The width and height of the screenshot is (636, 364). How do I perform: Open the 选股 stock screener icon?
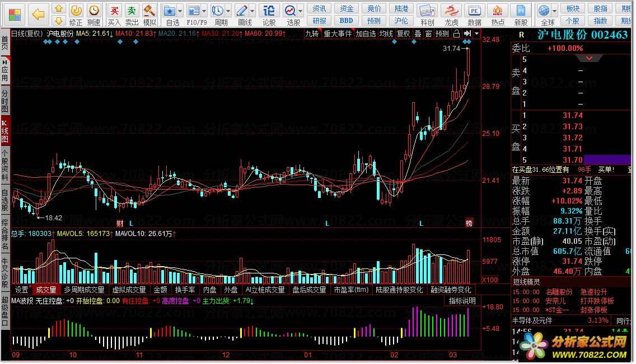click(x=291, y=15)
